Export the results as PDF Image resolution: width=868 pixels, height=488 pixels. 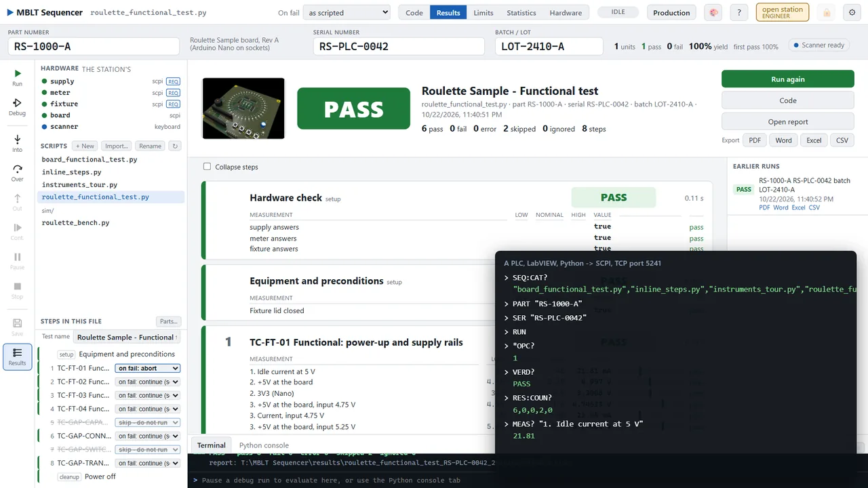(754, 140)
